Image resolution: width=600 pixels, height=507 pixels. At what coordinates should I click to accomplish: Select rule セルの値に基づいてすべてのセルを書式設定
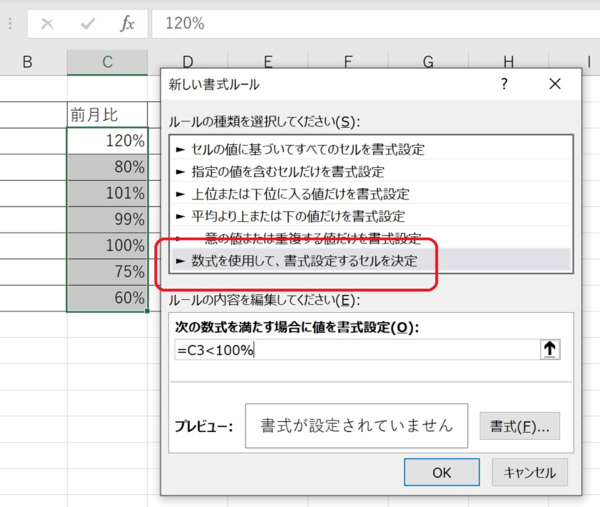(x=300, y=149)
